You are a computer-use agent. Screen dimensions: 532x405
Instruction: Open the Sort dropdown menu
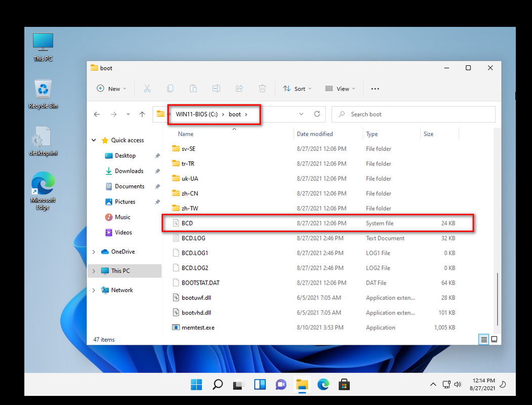point(297,89)
